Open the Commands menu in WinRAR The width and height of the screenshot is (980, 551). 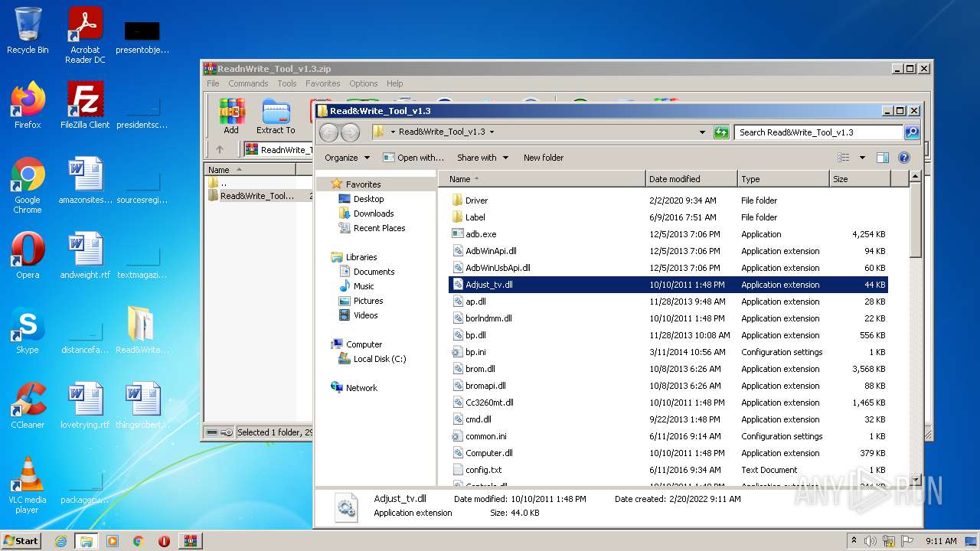point(248,83)
